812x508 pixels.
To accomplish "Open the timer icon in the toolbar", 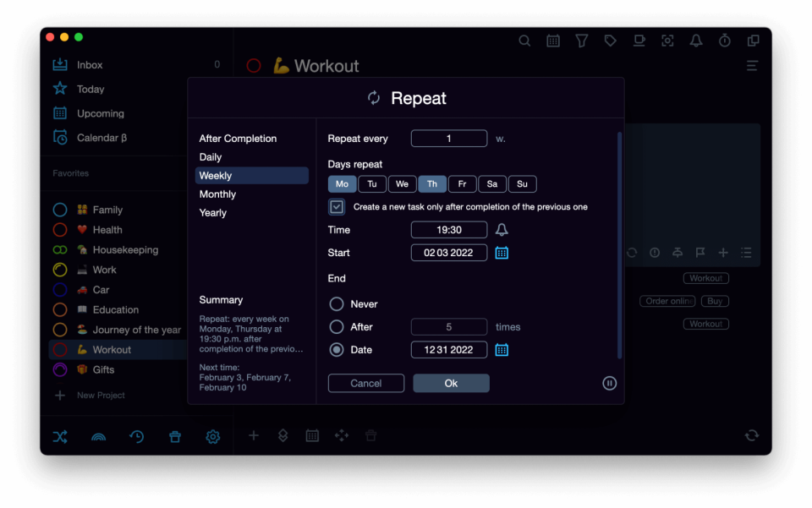I will point(724,40).
